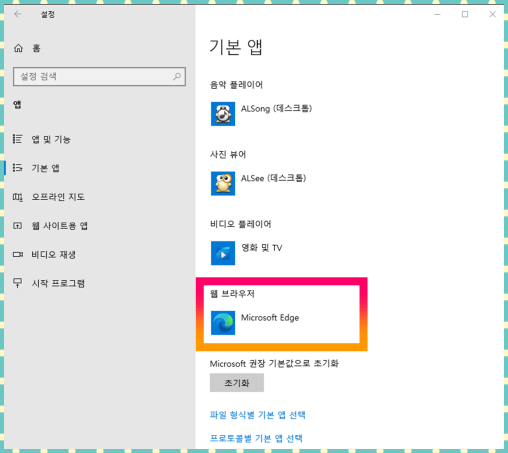508x453 pixels.
Task: Click the 설정 window title
Action: [48, 14]
